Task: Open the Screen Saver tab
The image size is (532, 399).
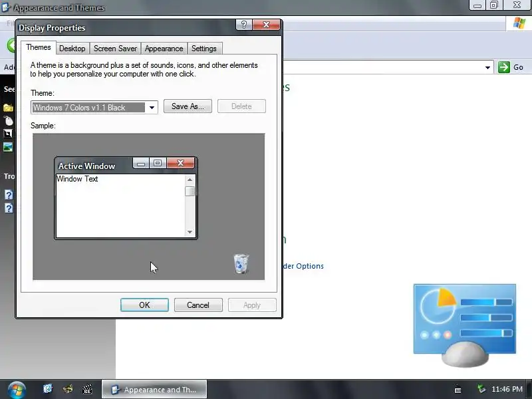Action: [x=115, y=49]
